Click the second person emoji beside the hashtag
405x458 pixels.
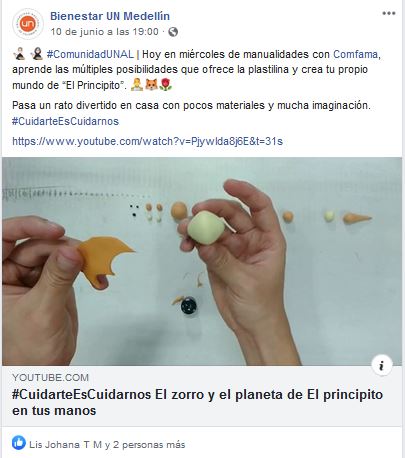coord(37,54)
